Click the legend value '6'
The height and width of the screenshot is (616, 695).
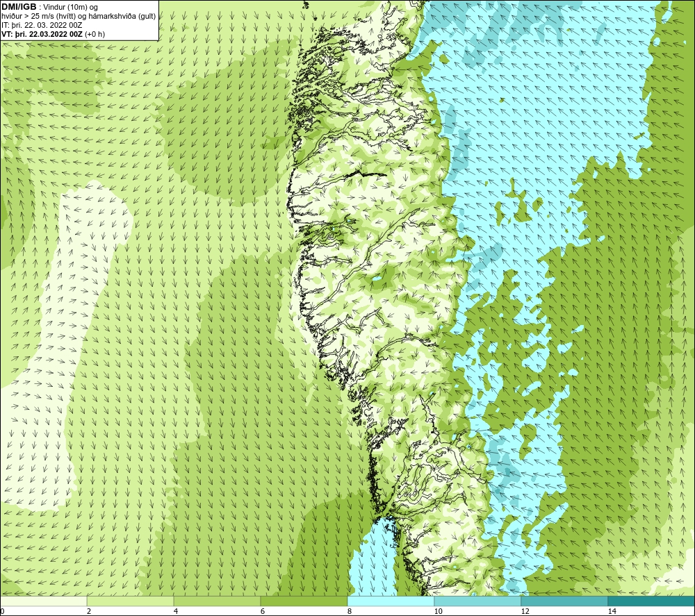click(x=263, y=611)
